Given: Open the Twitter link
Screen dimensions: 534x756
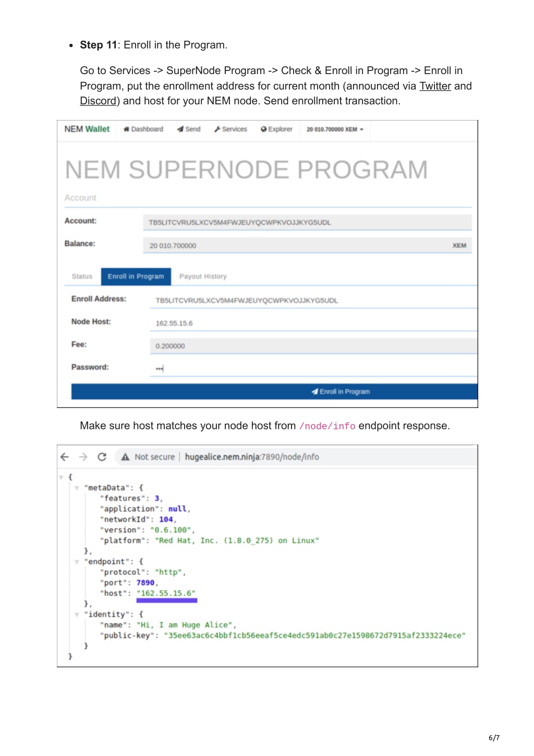Looking at the screenshot, I should click(435, 86).
